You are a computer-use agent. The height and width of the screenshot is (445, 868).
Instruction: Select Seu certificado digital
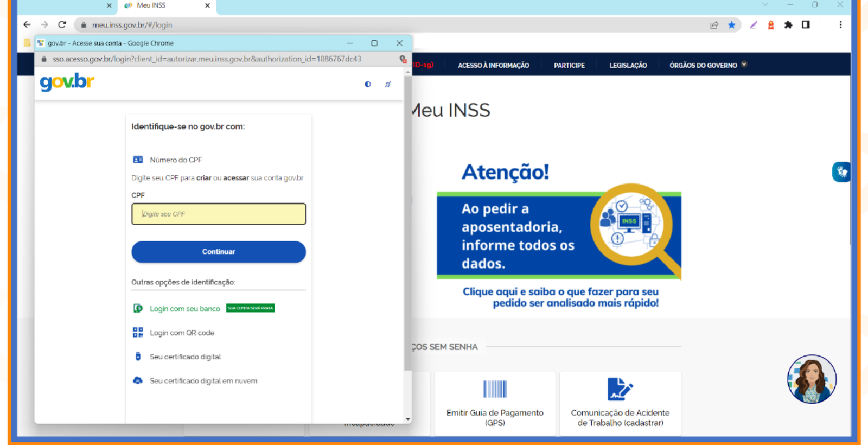pos(186,357)
